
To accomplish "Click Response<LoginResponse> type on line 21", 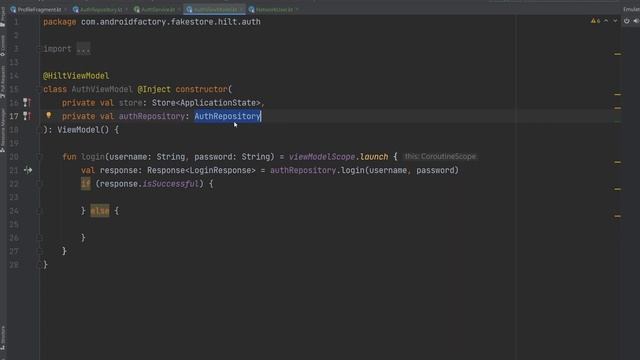I will [x=201, y=170].
